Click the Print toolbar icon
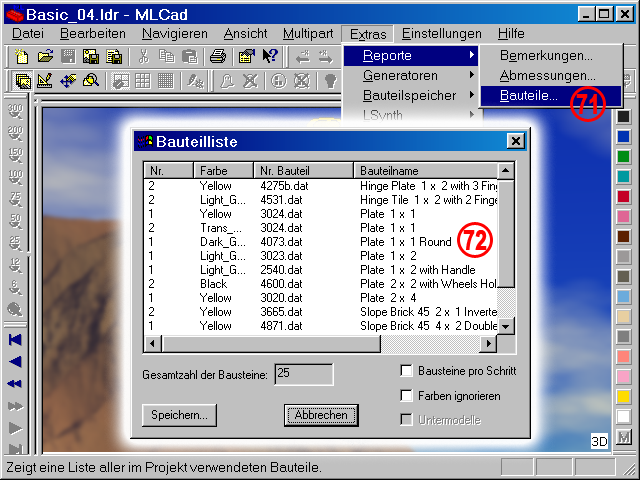The height and width of the screenshot is (480, 640). point(218,56)
